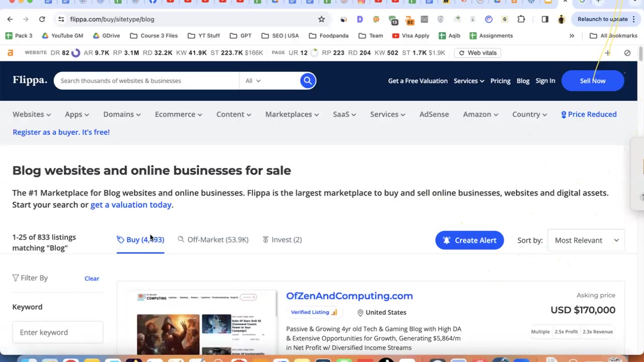Click the G extension icon

pos(505,19)
